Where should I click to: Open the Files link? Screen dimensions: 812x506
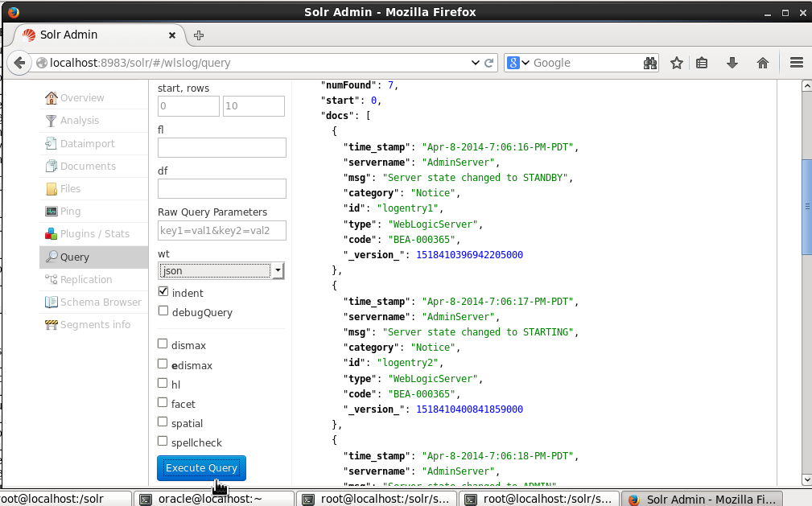[x=71, y=189]
